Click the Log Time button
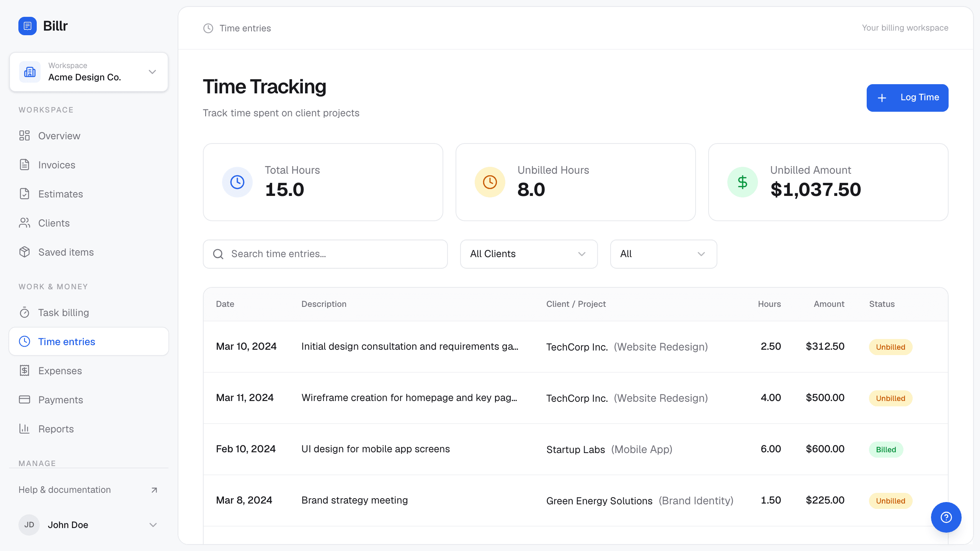 point(907,98)
